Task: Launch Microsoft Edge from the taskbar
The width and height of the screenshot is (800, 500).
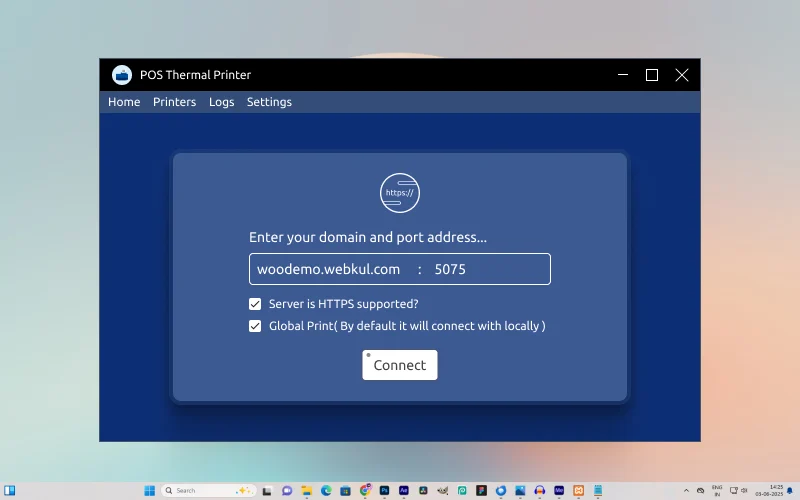Action: (326, 491)
